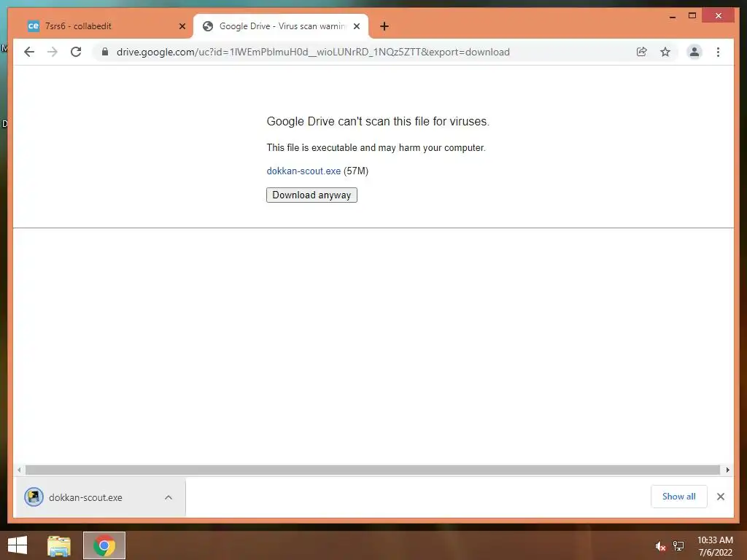Click the muted volume tray icon
747x560 pixels.
tap(659, 546)
